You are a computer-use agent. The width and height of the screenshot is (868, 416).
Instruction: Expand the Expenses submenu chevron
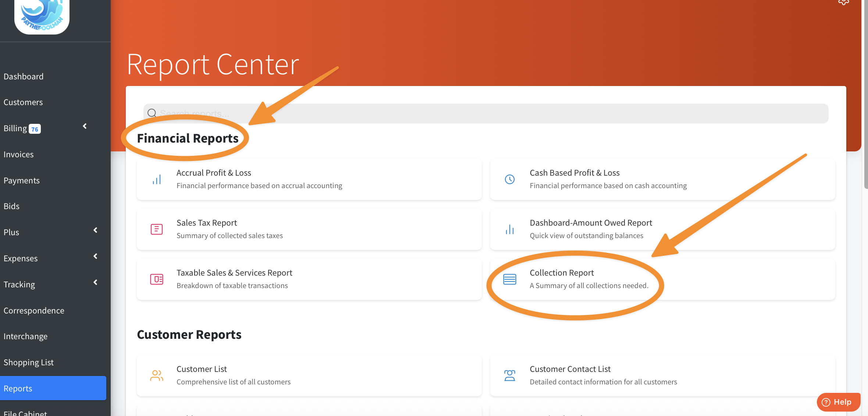coord(96,256)
